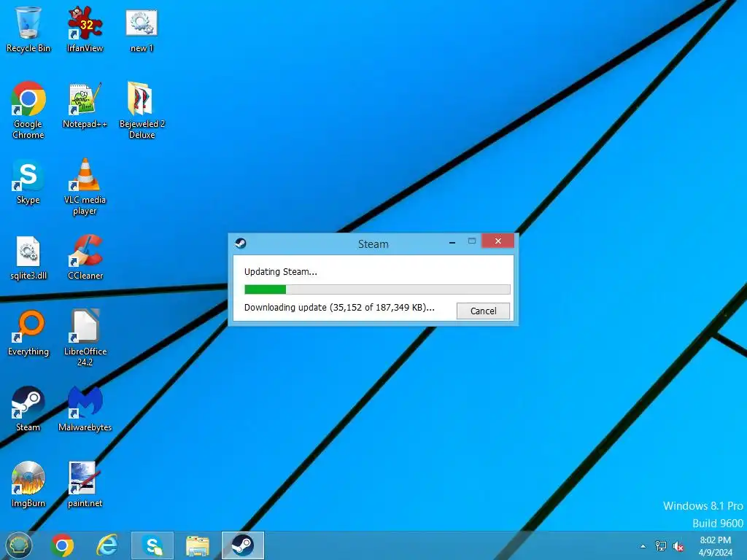Click the 'Updating Steam...' status text
Viewport: 747px width, 560px height.
click(x=281, y=272)
